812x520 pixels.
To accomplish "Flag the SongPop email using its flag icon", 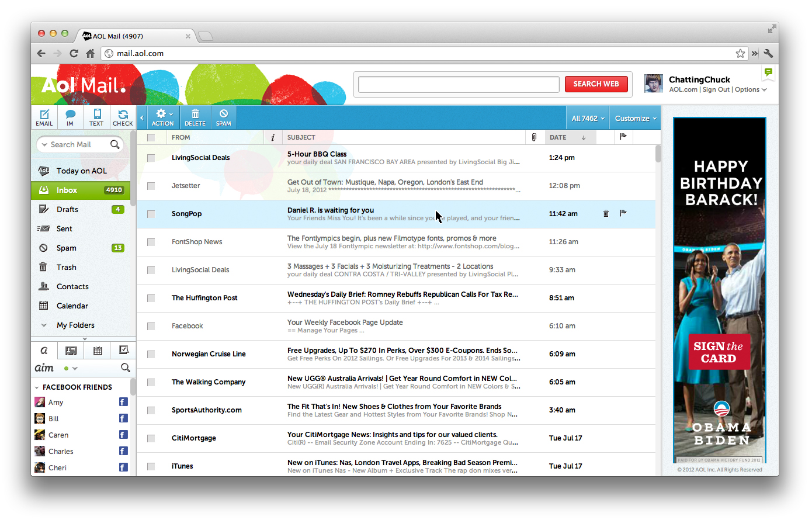I will tap(623, 213).
